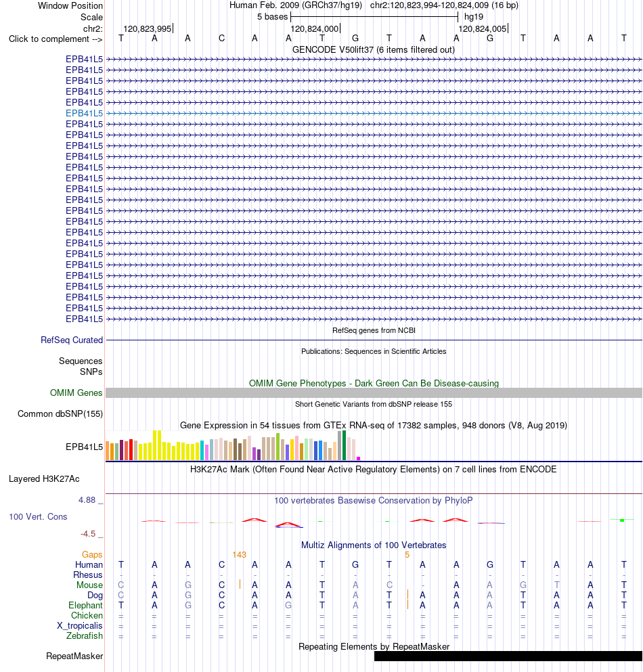This screenshot has height=672, width=643.
Task: Click the "hg19" label beside the scale bar
Action: 474,17
